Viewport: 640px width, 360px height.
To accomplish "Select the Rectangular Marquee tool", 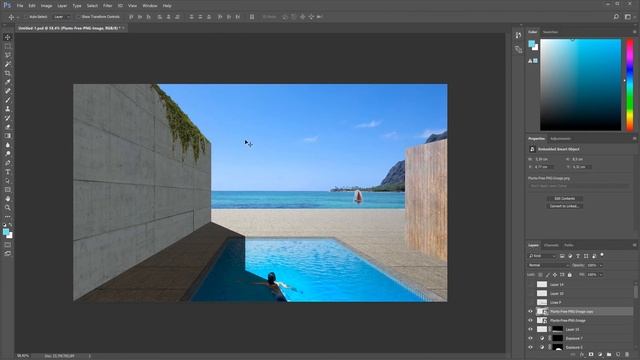I will [x=8, y=46].
